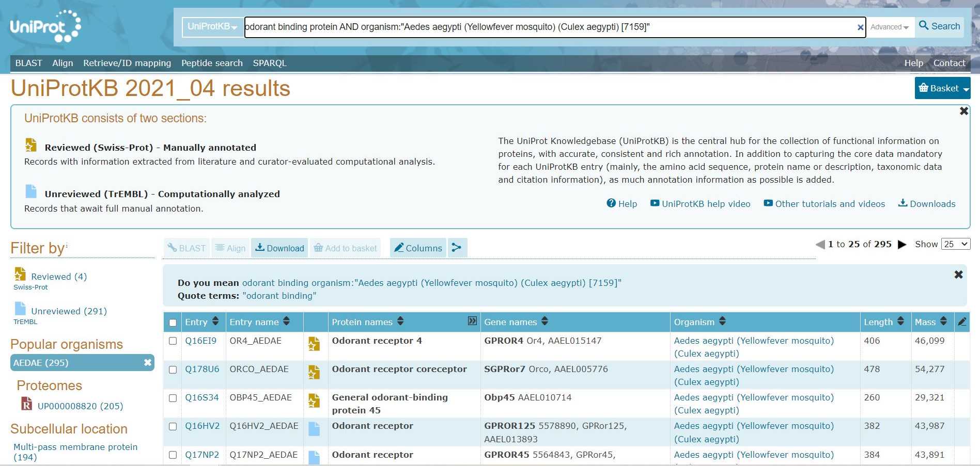This screenshot has height=466, width=980.
Task: Sort by the Gene names column
Action: tap(545, 322)
